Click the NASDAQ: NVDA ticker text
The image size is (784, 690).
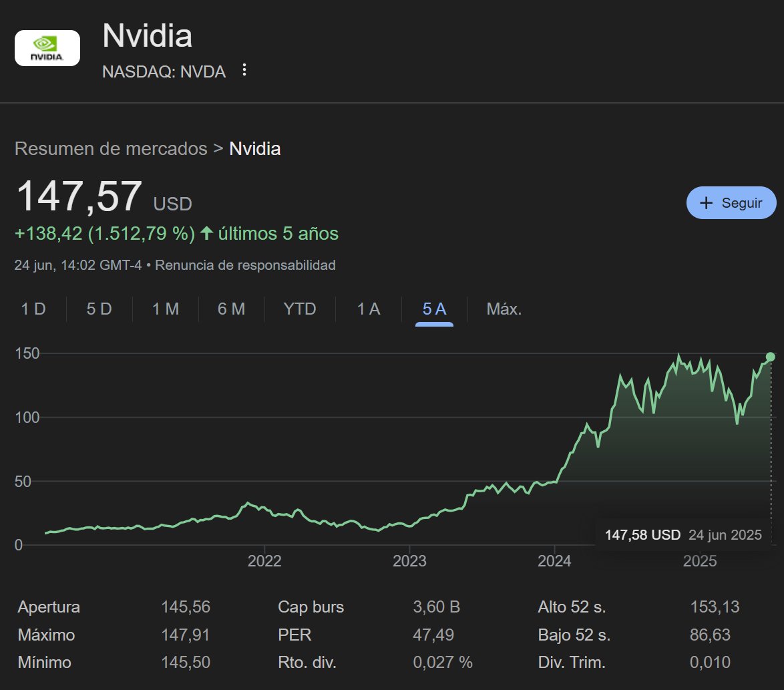coord(164,71)
